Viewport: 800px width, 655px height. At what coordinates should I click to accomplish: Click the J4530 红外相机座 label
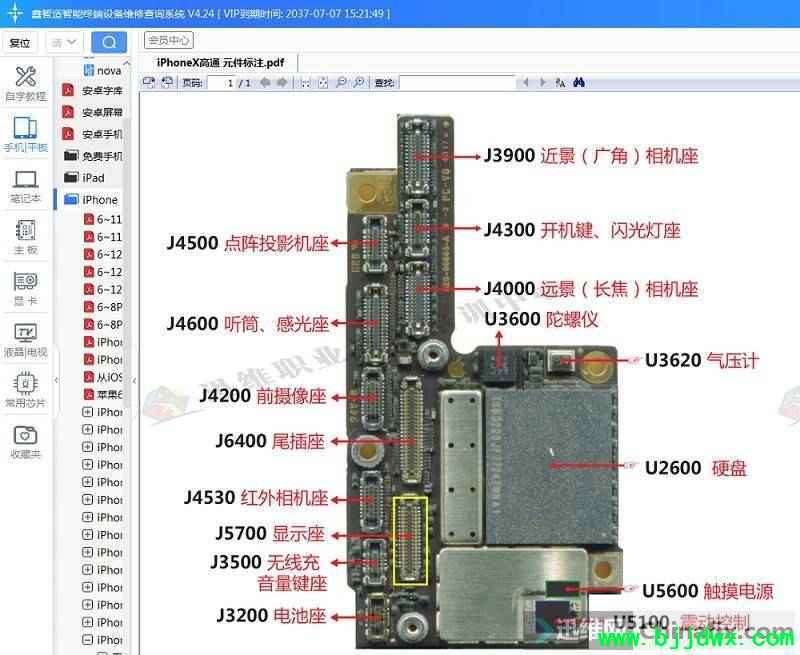pyautogui.click(x=256, y=498)
